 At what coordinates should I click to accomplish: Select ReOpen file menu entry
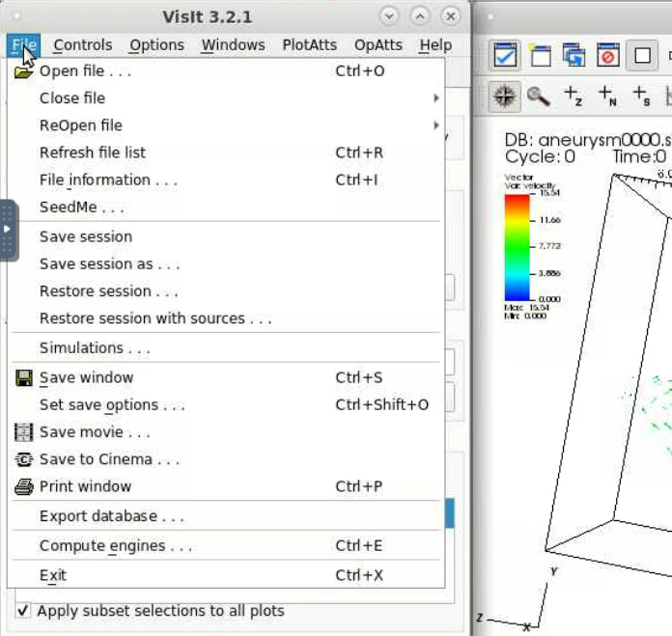coord(226,125)
